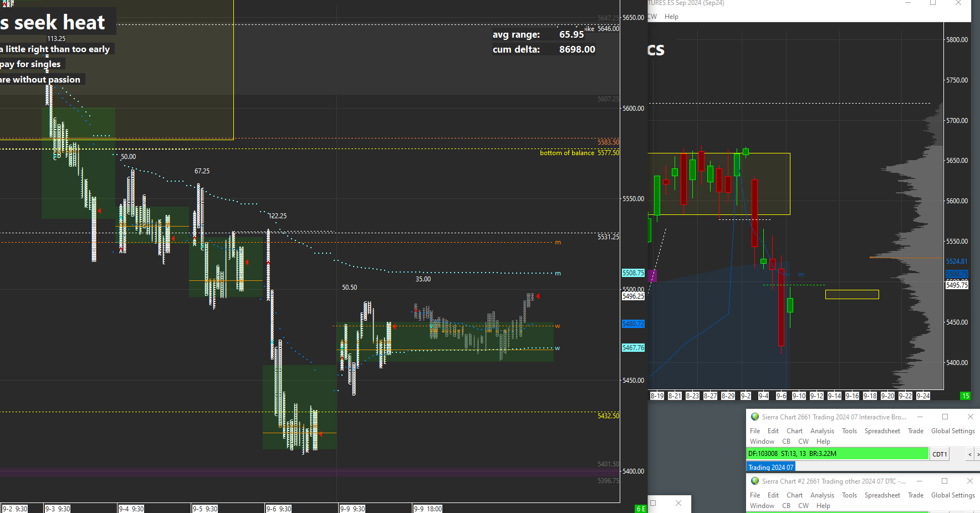The height and width of the screenshot is (513, 980).
Task: Open File menu in Sierra Chart #2 window
Action: 755,495
